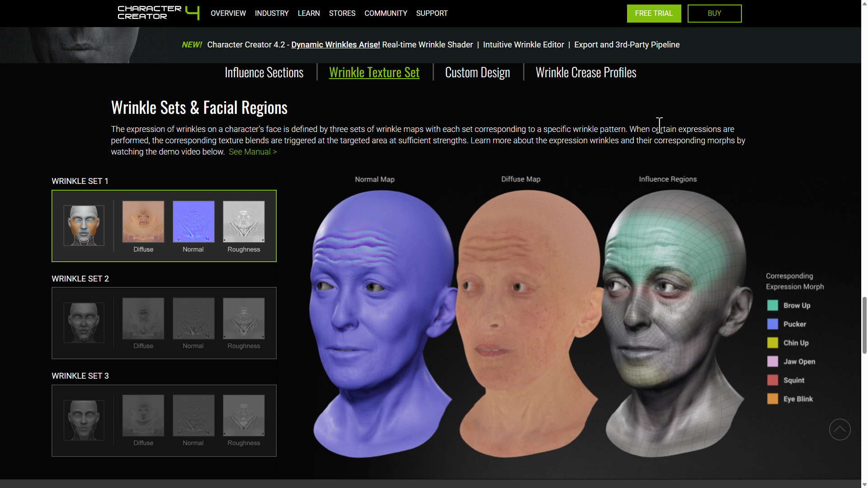Viewport: 868px width, 488px height.
Task: Click Wrinkle Set 1 Normal thumbnail
Action: tap(193, 221)
